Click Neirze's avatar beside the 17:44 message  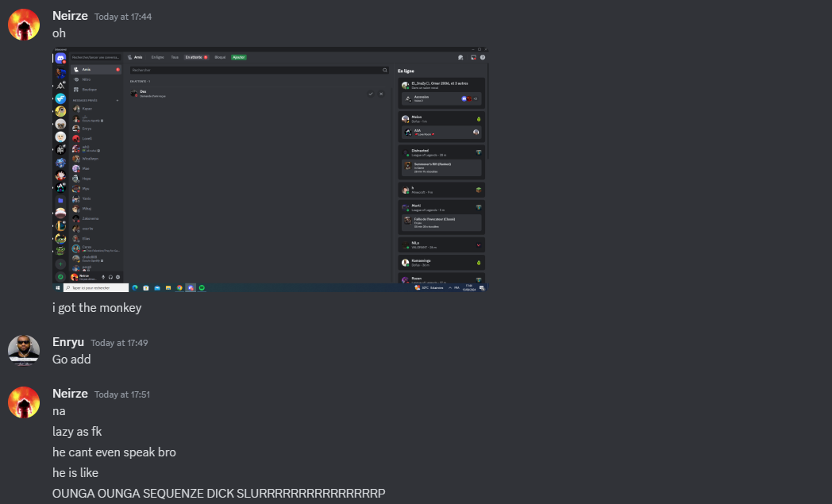(x=24, y=25)
